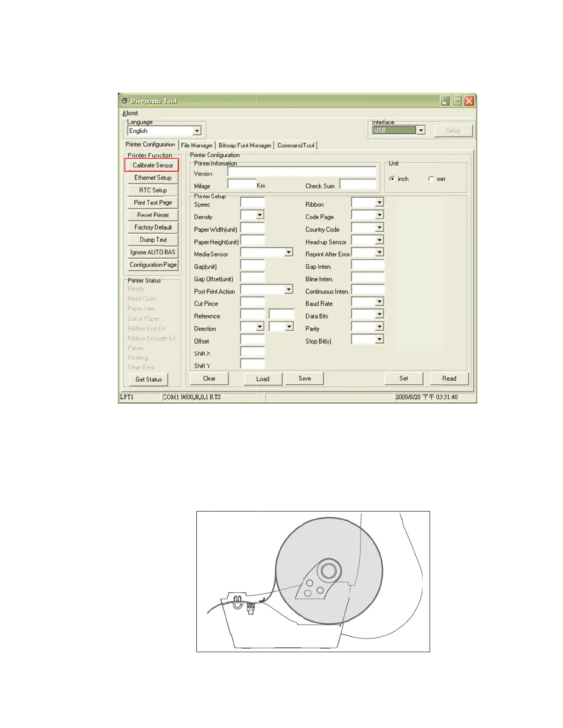The image size is (563, 728).
Task: Click the Shift X field
Action: (x=252, y=352)
